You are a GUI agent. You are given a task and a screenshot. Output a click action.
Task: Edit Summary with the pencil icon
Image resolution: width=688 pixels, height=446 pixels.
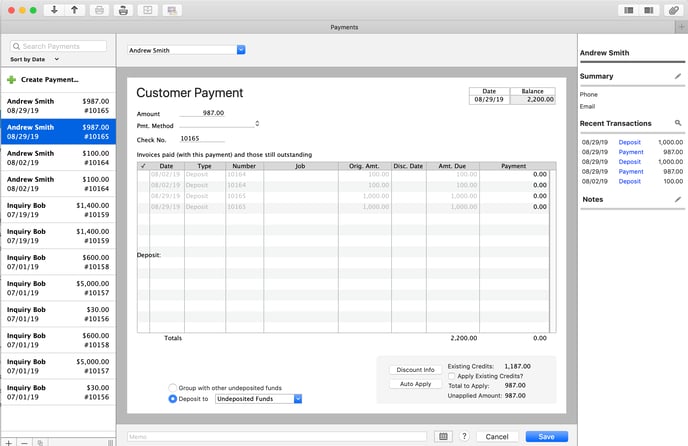click(678, 76)
